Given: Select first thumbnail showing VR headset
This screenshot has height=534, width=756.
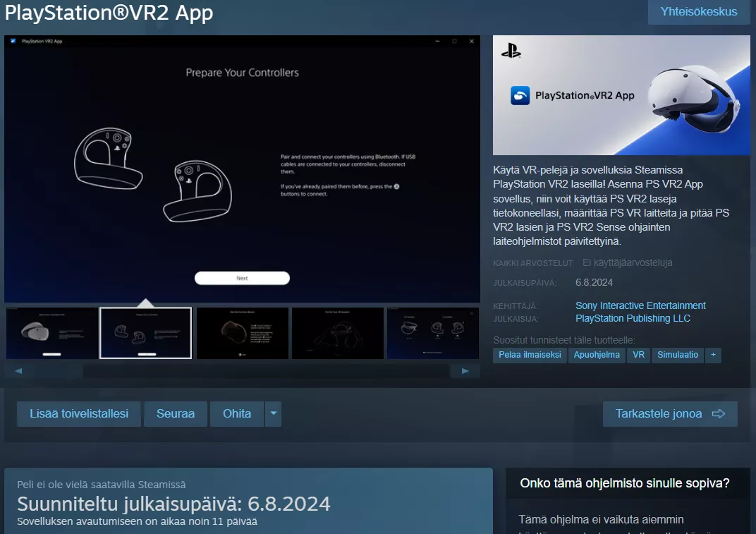Looking at the screenshot, I should pos(51,334).
